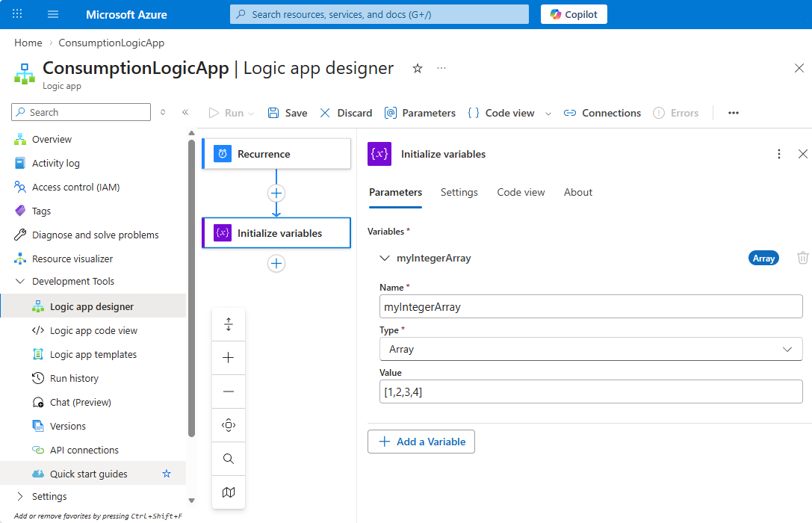Click the collapse/expand canvas control

[x=229, y=324]
